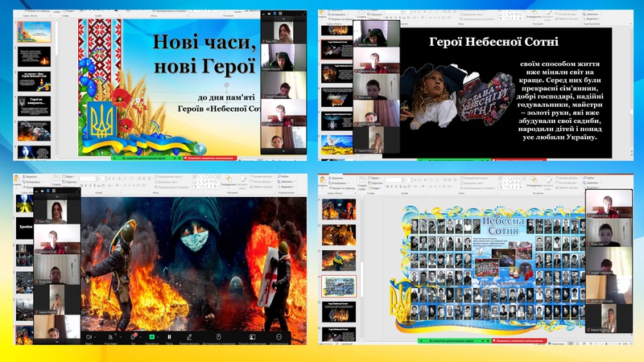Click Найти in the collage window ribbon
644x362 pixels.
(x=589, y=178)
